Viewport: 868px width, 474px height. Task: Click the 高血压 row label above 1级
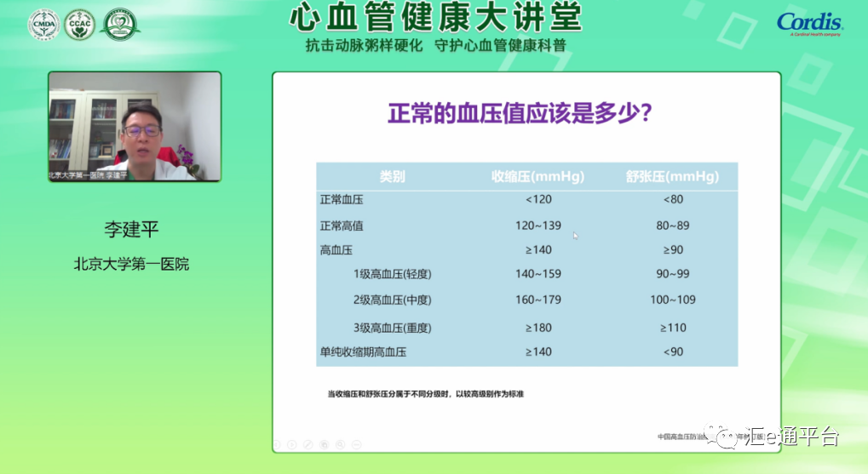tap(336, 250)
